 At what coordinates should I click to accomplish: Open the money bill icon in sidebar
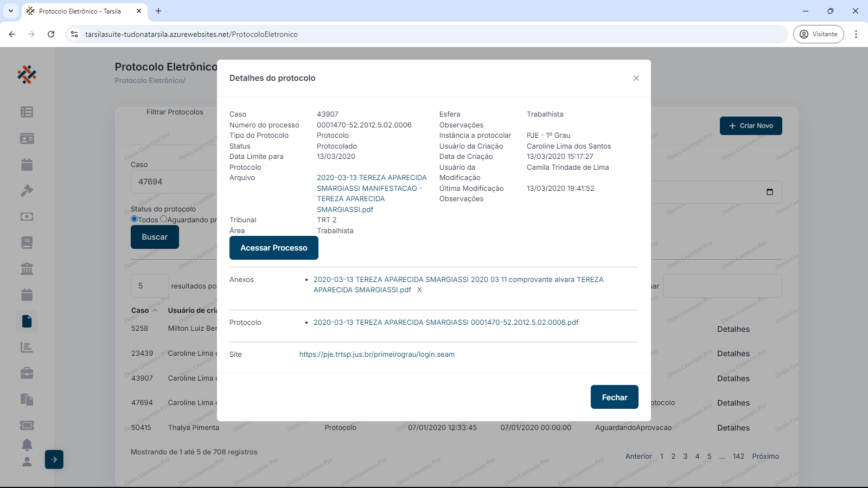coord(27,216)
